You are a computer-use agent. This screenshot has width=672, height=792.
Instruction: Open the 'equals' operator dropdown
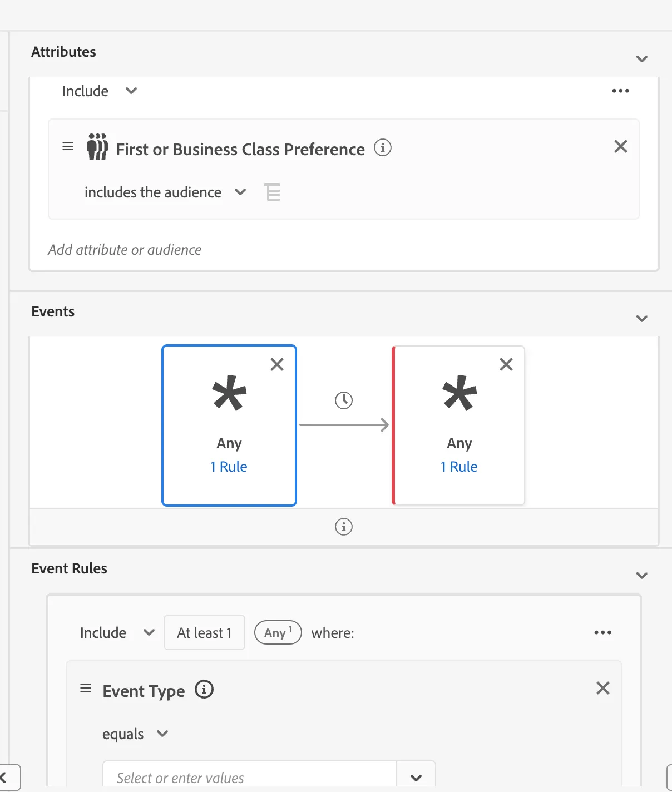click(x=135, y=734)
